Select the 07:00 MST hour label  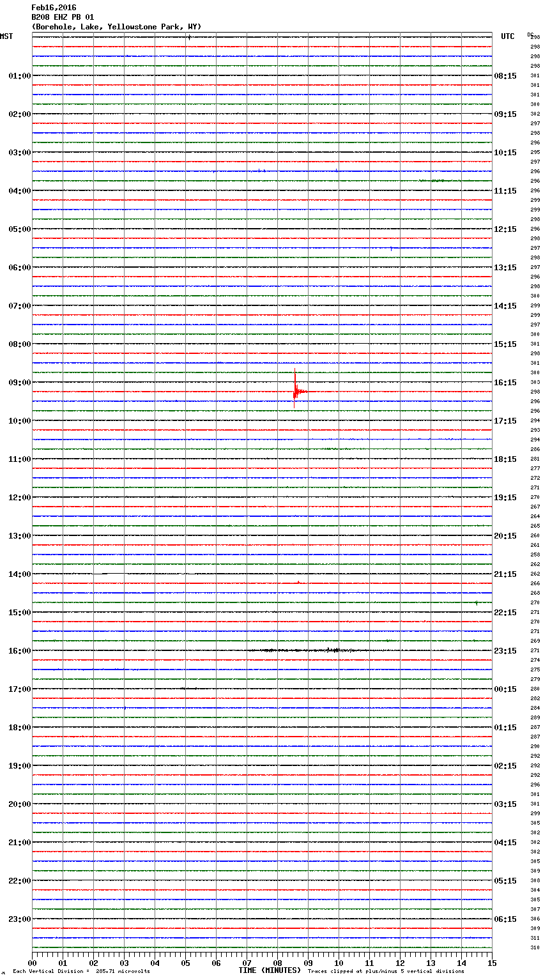click(x=20, y=306)
